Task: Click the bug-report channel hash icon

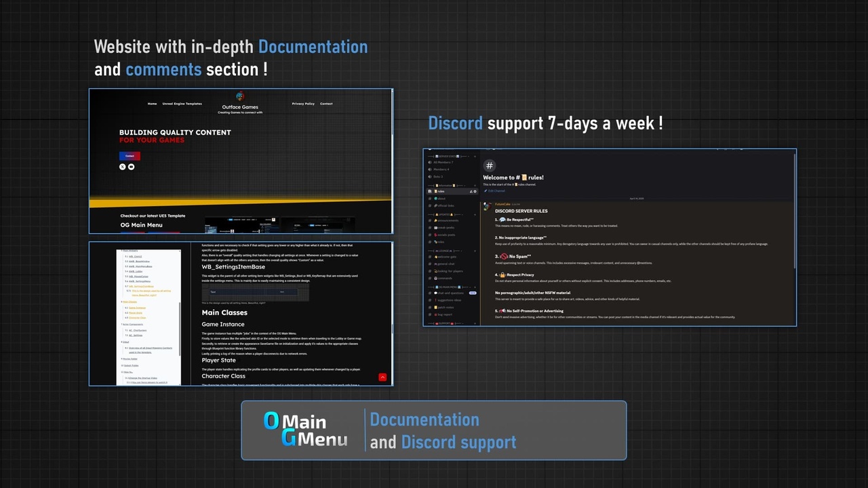Action: (429, 314)
